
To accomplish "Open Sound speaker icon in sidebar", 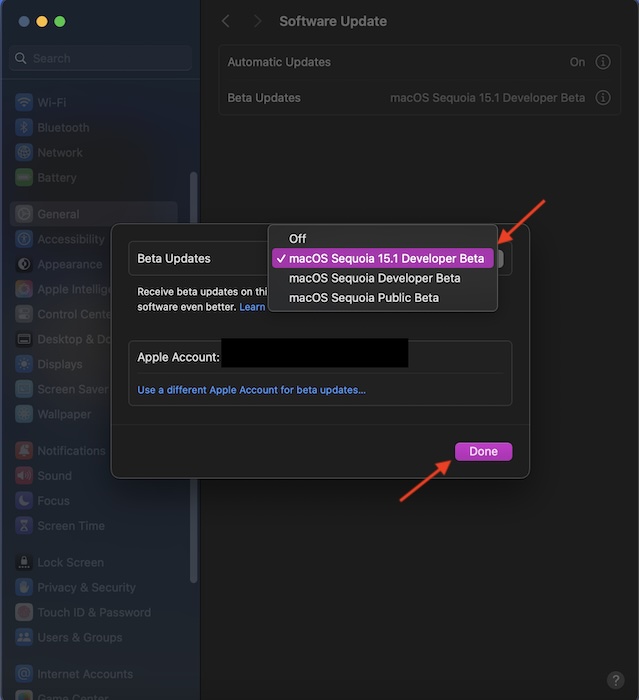I will 24,475.
